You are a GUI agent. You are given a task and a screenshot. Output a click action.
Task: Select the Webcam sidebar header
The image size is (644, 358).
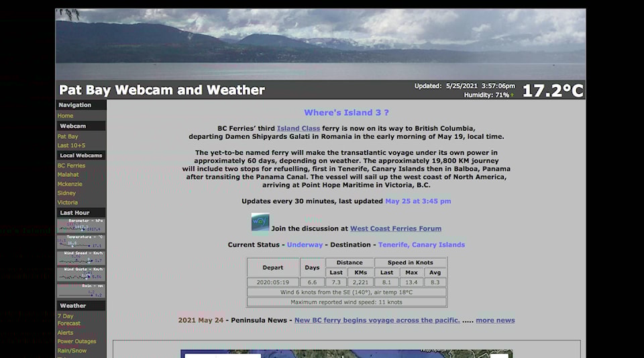(81, 126)
